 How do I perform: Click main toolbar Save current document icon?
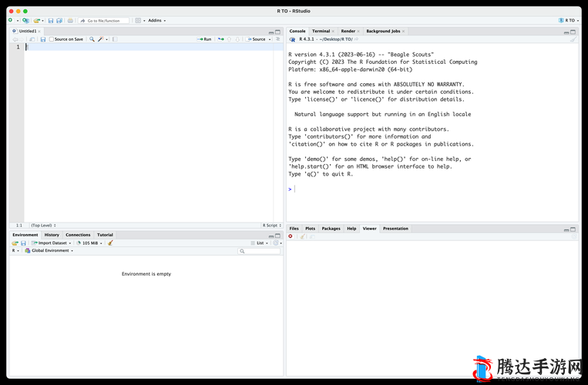(51, 21)
